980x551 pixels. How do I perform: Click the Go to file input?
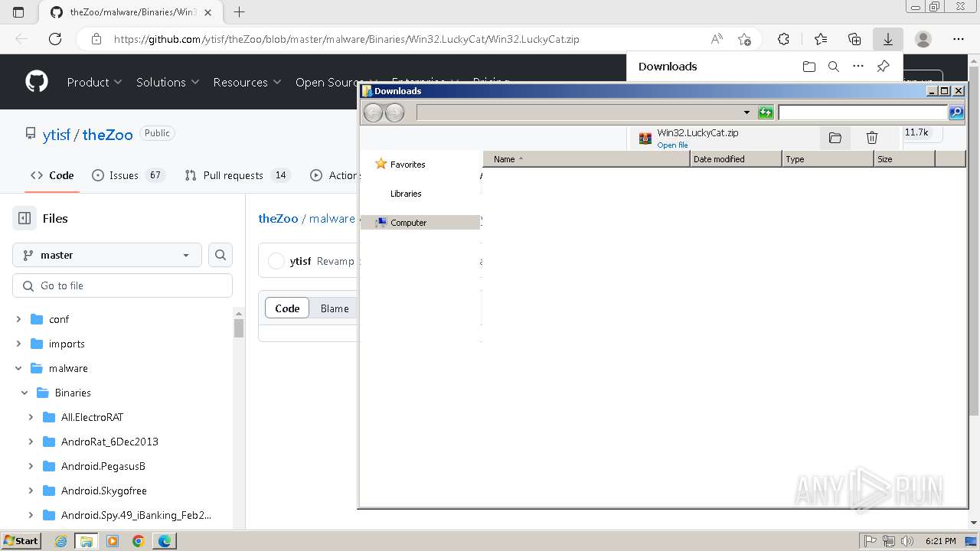[122, 285]
